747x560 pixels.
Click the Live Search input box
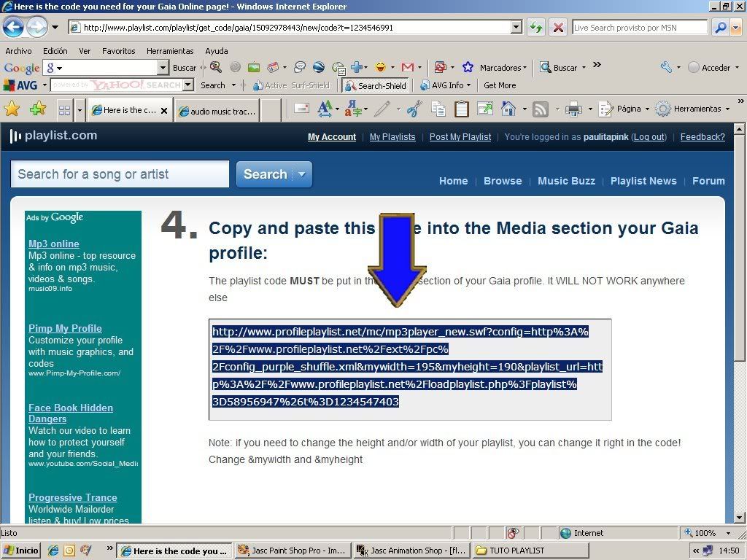tap(639, 28)
